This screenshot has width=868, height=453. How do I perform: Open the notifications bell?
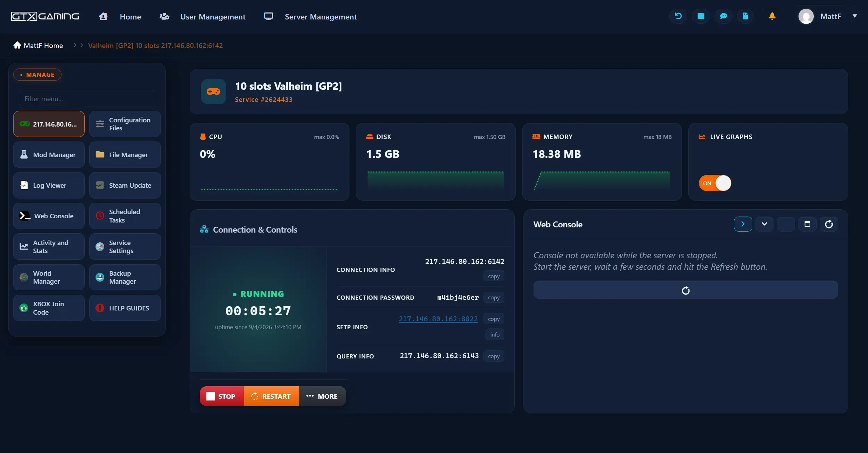click(x=772, y=16)
